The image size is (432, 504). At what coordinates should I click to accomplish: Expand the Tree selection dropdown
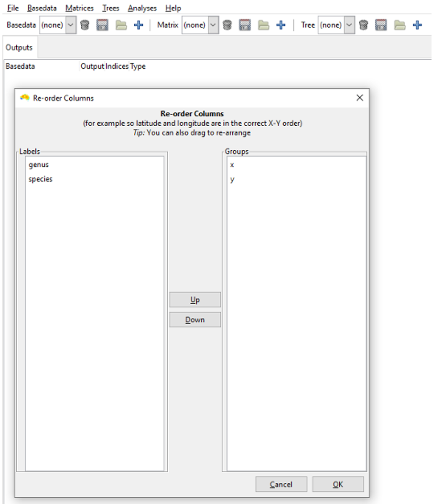click(x=349, y=25)
